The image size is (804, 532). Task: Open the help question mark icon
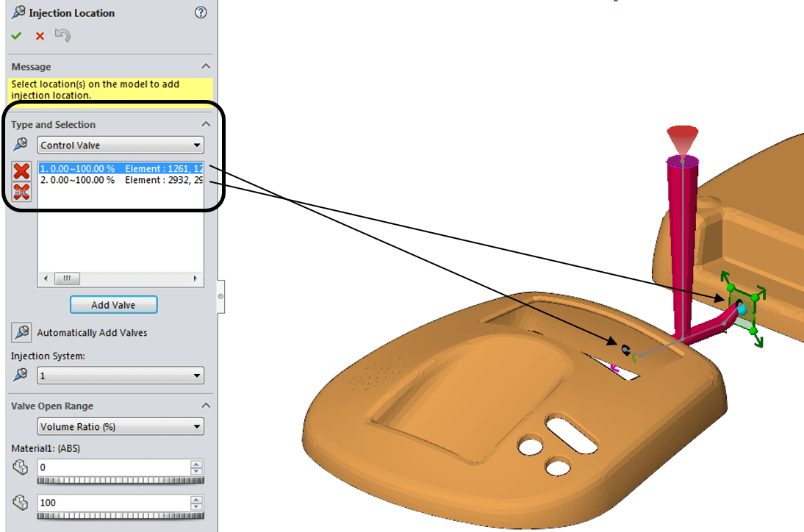pyautogui.click(x=201, y=12)
